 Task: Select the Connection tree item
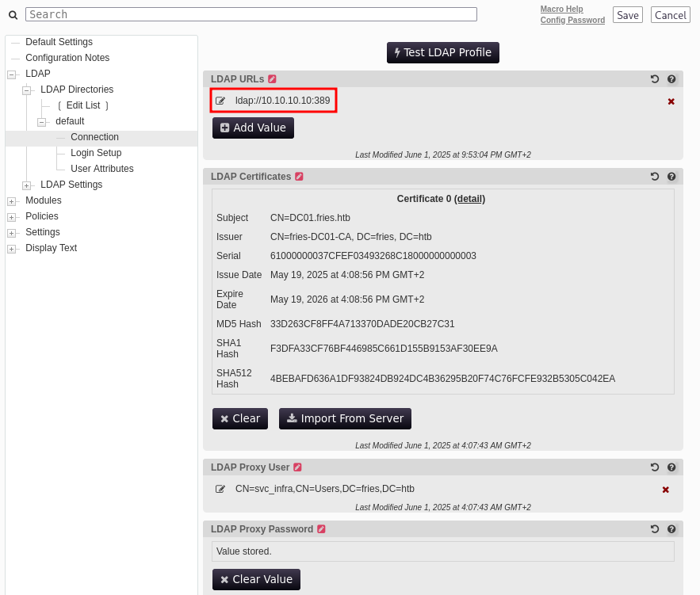pos(94,137)
